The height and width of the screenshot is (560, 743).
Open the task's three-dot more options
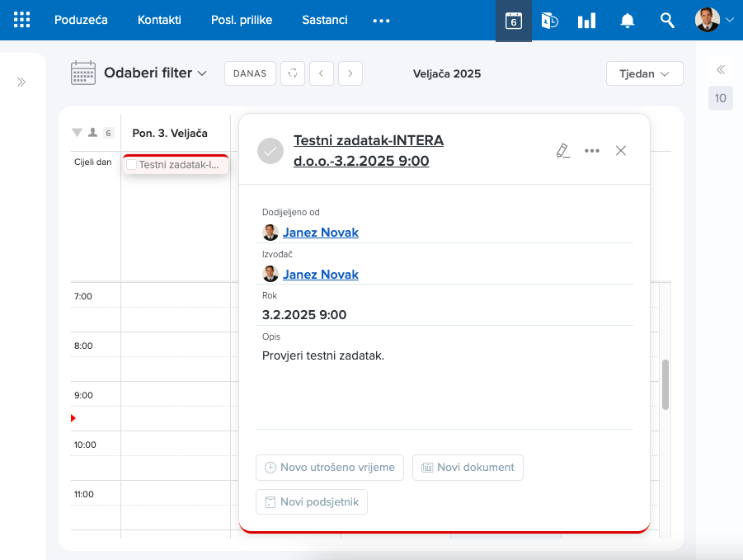click(x=591, y=150)
